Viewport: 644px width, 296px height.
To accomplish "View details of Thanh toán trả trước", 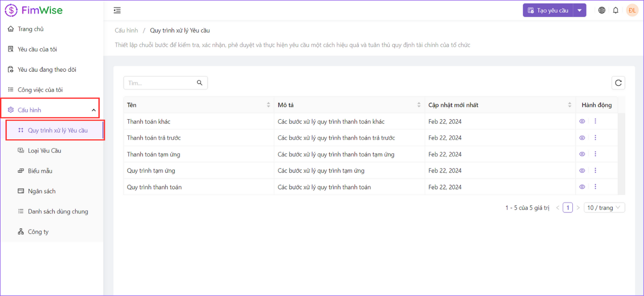I will (x=582, y=138).
